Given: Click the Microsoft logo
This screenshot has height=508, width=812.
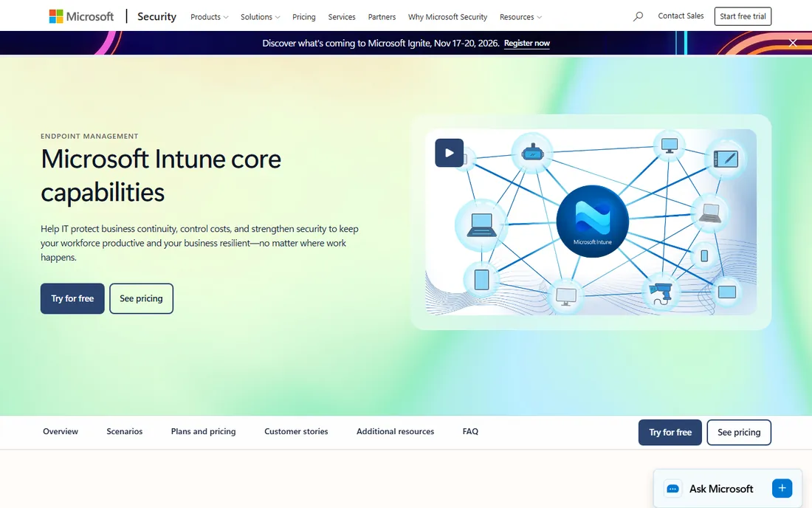Looking at the screenshot, I should (x=81, y=16).
